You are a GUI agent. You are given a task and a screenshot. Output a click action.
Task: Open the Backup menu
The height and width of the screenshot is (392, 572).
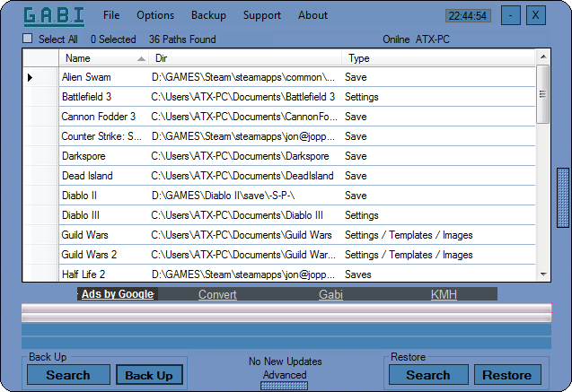[x=208, y=15]
